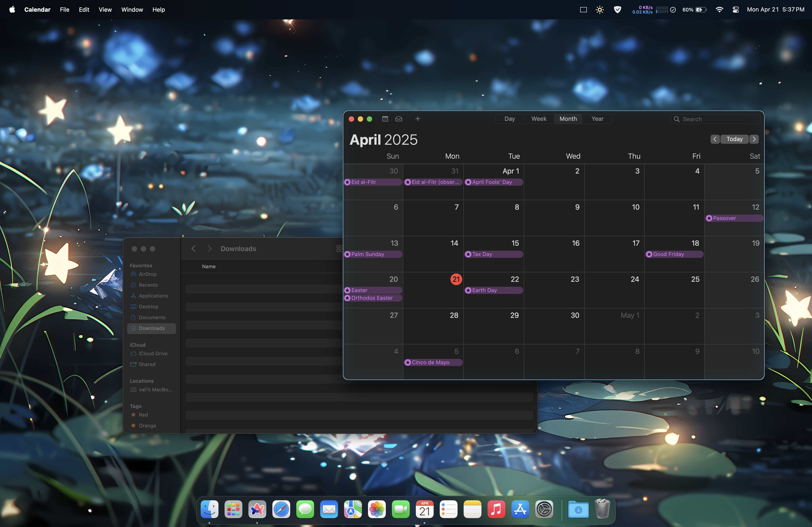This screenshot has height=527, width=812.
Task: Launch Music from the Dock
Action: click(496, 510)
